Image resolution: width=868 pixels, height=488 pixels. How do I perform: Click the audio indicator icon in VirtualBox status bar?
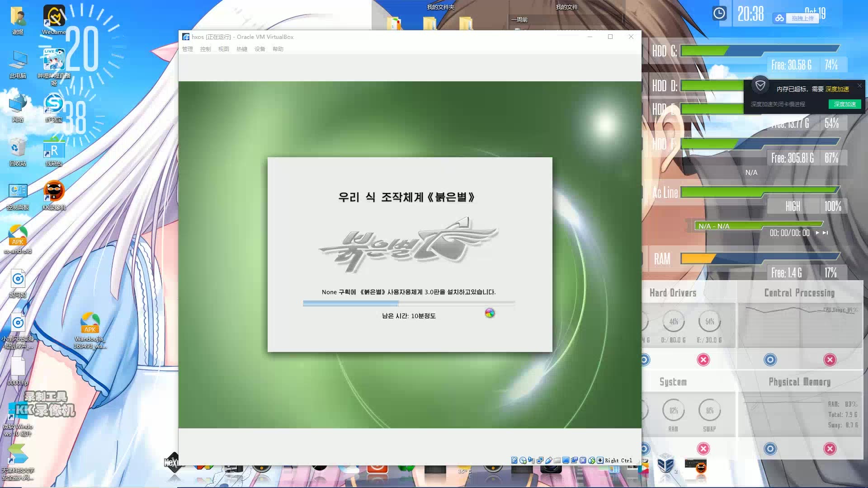531,460
